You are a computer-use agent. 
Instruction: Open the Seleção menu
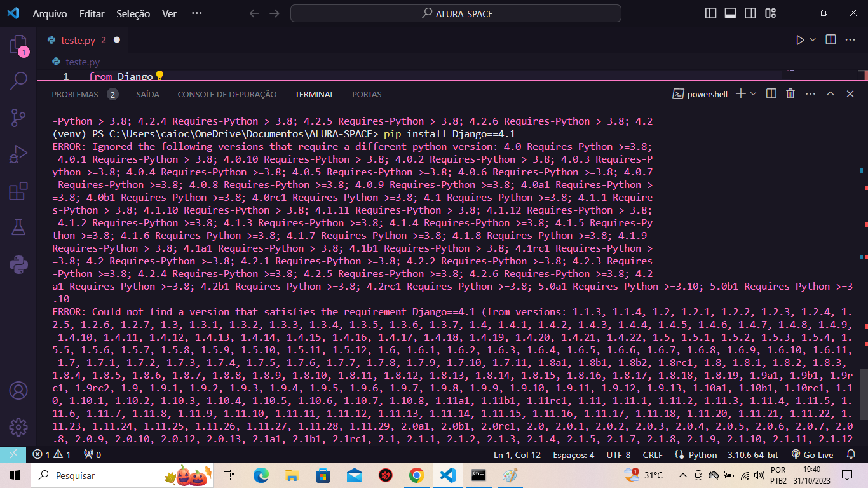click(x=134, y=13)
